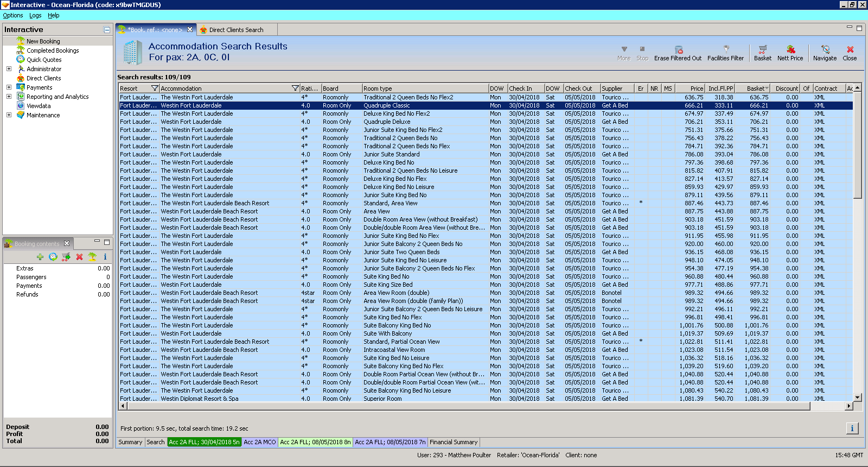Screen dimensions: 868x467
Task: Click the Navigate compass icon
Action: click(x=825, y=49)
